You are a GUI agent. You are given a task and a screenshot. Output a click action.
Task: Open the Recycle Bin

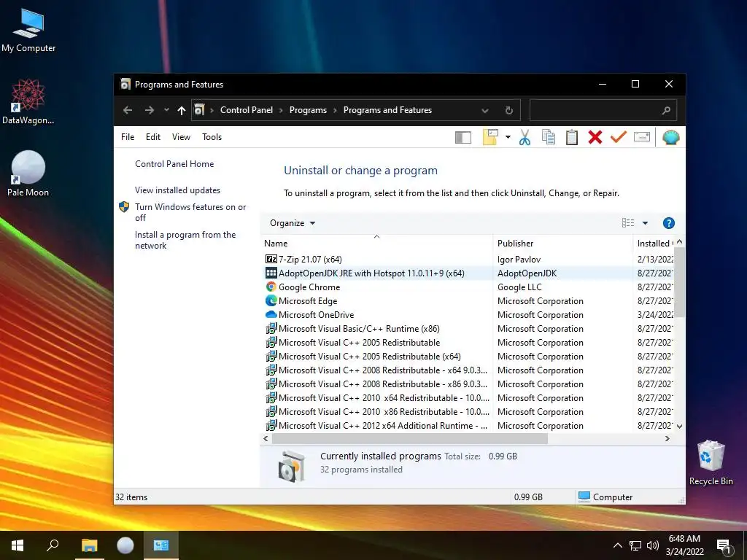click(x=711, y=463)
